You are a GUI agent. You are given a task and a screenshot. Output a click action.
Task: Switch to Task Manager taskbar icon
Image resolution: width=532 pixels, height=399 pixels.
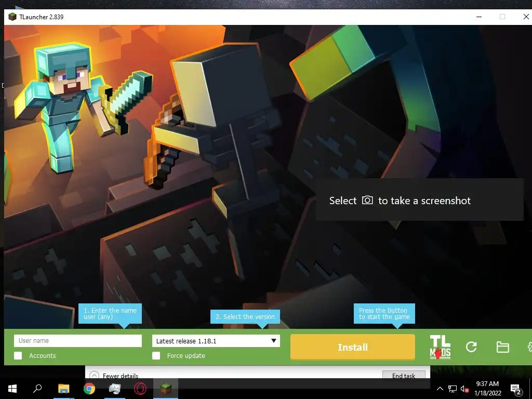click(115, 389)
